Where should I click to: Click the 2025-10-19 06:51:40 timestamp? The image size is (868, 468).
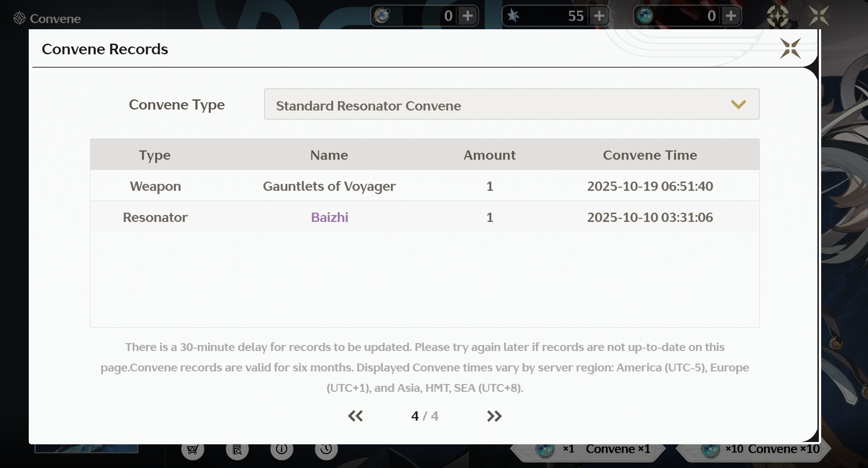[x=650, y=186]
